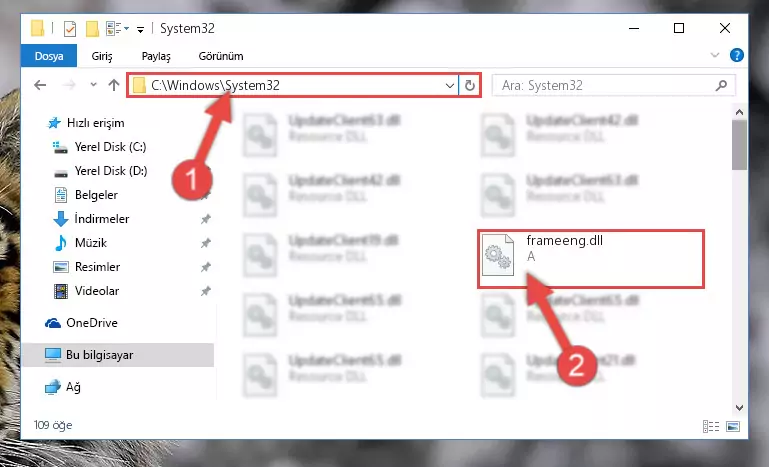The width and height of the screenshot is (769, 467).
Task: Click the search magnifier icon
Action: click(721, 85)
